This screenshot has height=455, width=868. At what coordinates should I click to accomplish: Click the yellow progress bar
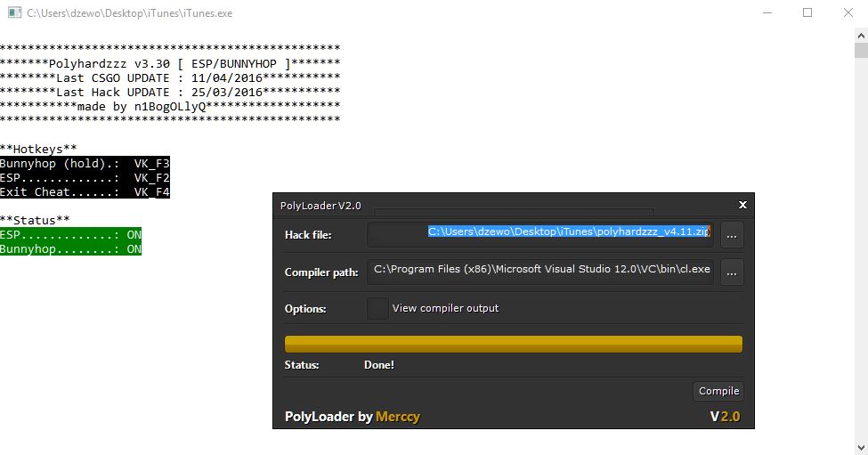coord(513,344)
